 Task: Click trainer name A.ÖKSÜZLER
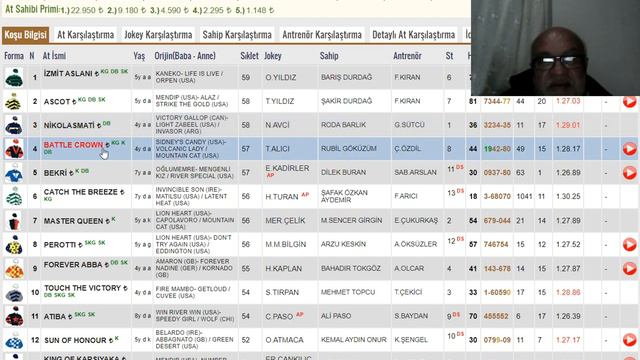(x=416, y=244)
